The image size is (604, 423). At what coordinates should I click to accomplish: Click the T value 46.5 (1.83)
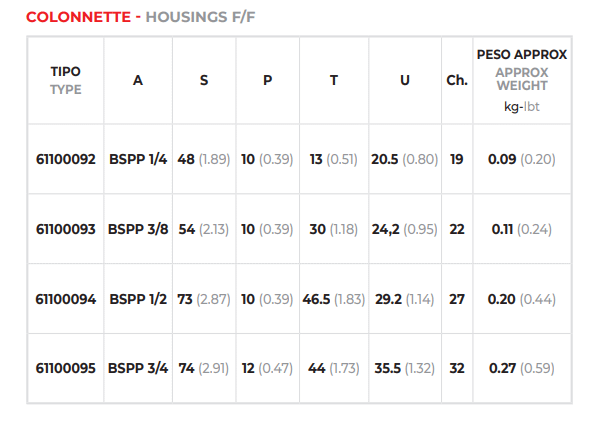point(334,299)
